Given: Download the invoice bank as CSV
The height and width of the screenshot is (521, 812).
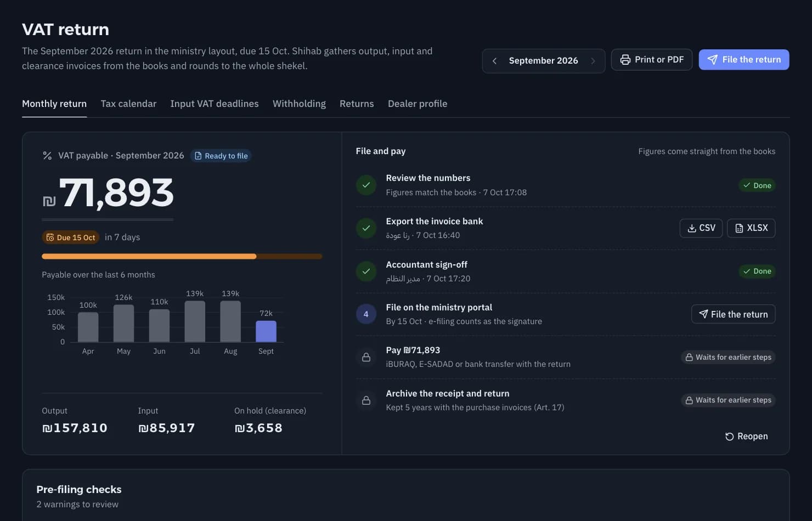Looking at the screenshot, I should (701, 228).
